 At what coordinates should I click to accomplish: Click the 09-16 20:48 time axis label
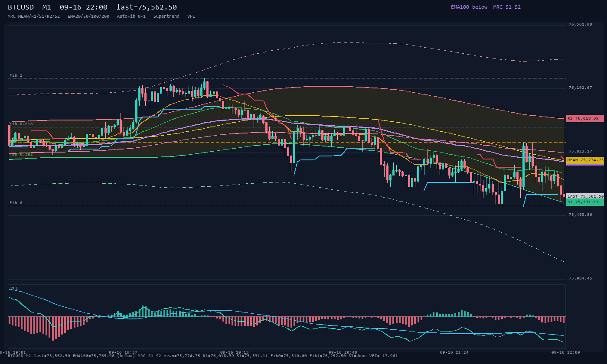pyautogui.click(x=343, y=352)
